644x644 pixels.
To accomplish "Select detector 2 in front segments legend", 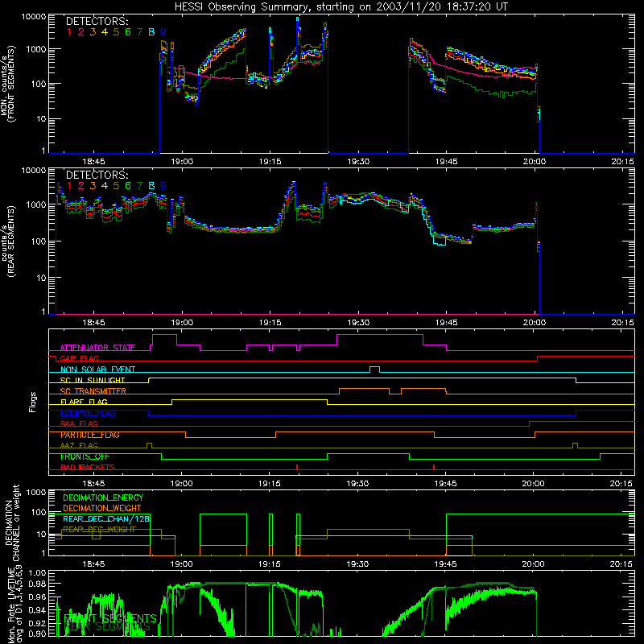I will tap(81, 32).
